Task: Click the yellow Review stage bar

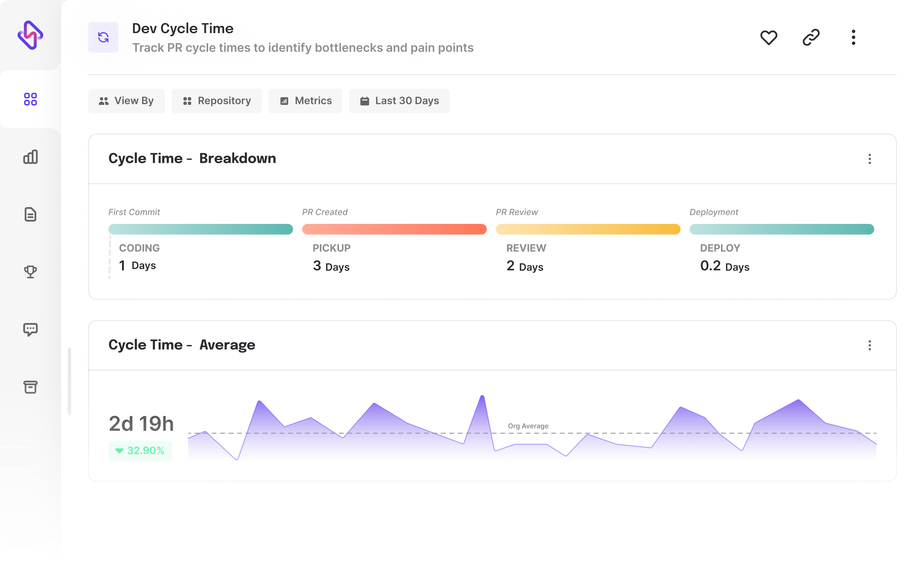Action: [x=588, y=229]
